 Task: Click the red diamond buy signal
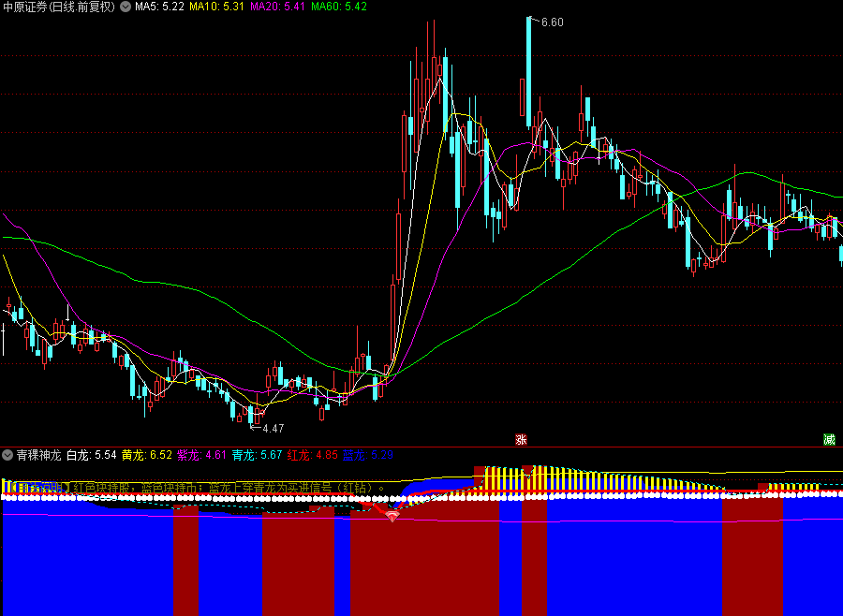point(392,514)
